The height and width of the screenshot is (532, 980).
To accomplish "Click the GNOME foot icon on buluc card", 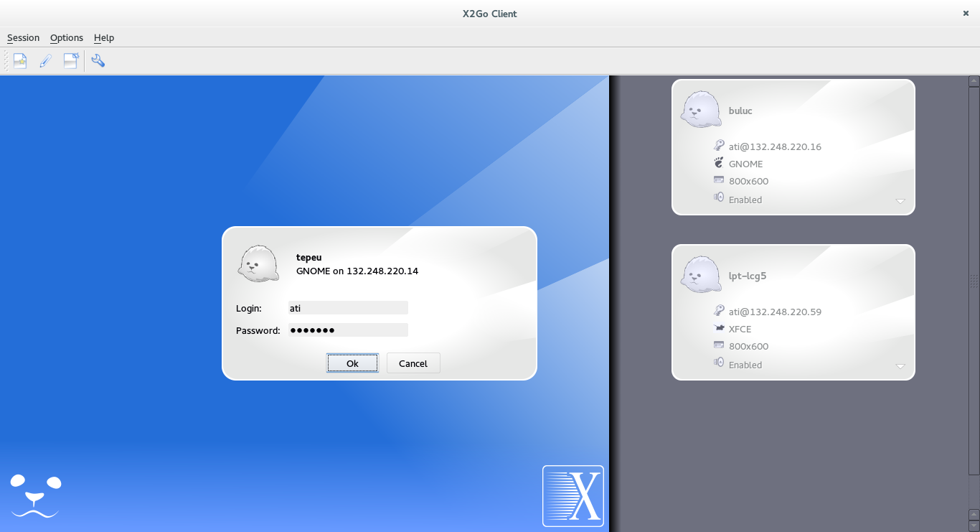I will (719, 163).
